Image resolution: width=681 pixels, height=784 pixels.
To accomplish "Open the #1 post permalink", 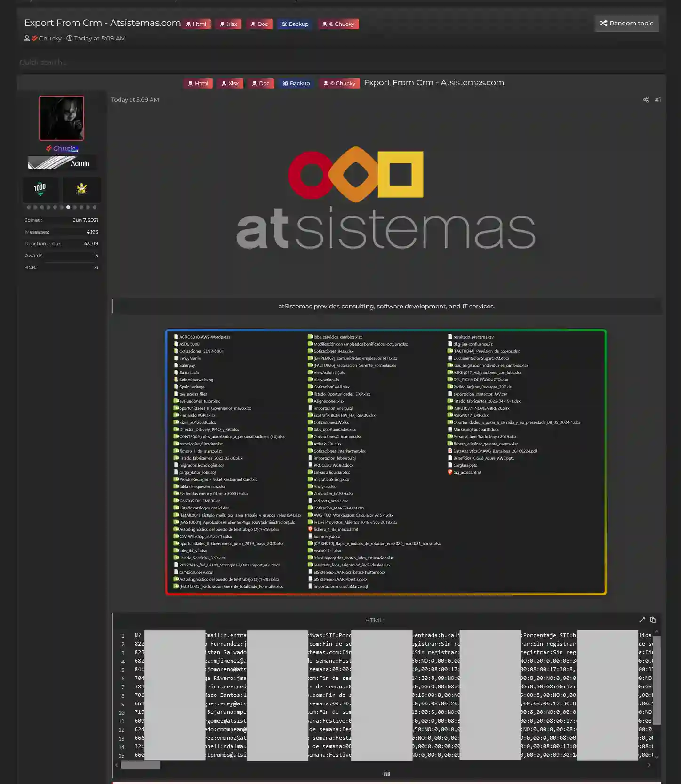I will point(657,100).
